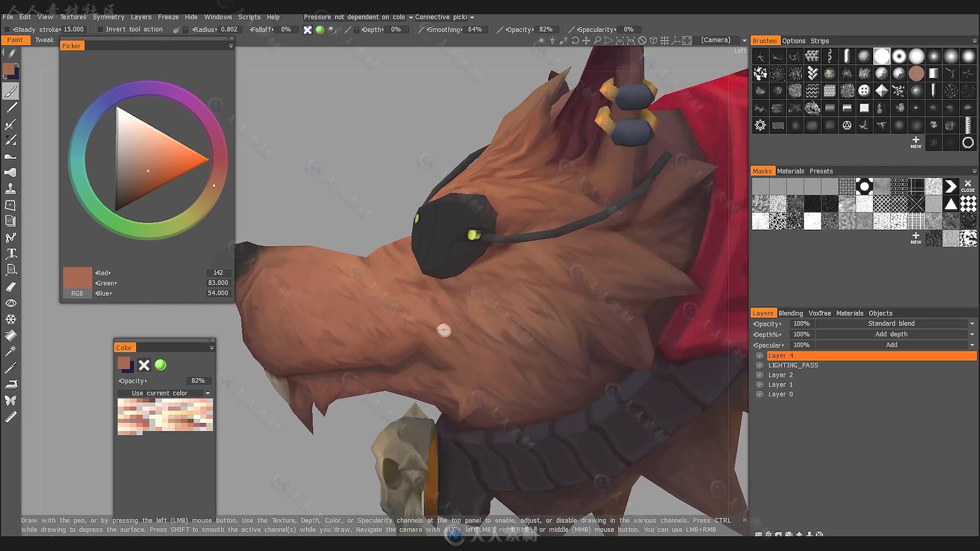Open the Textures menu

[73, 17]
